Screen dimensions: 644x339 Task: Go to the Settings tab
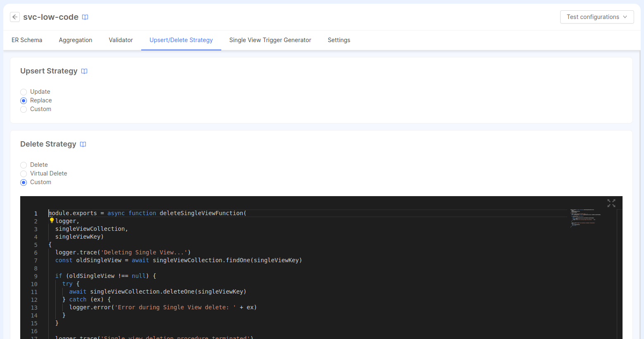(339, 40)
